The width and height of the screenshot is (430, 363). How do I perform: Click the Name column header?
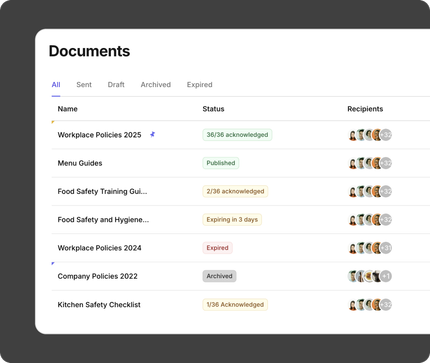pos(67,109)
